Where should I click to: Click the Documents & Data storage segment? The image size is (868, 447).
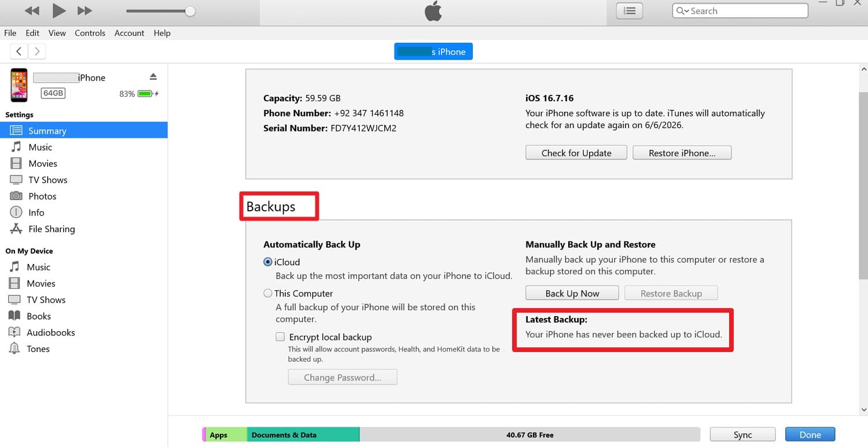coord(303,435)
